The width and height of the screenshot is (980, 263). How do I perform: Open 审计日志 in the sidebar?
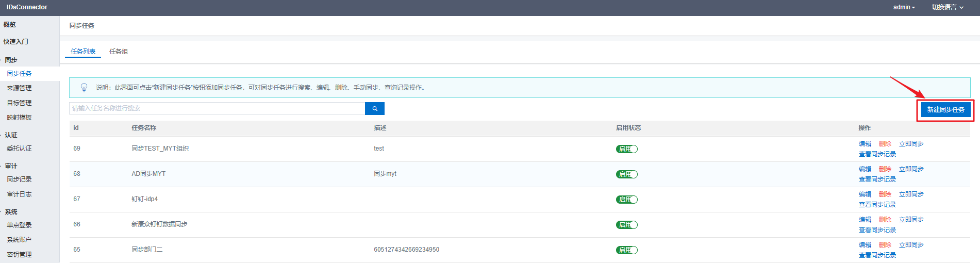[19, 194]
